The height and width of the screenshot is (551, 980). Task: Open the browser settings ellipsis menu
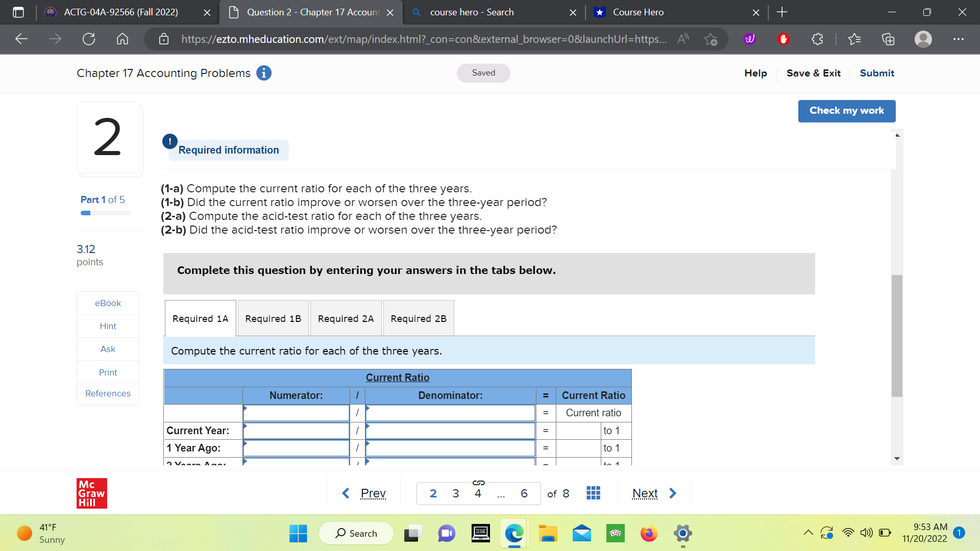[959, 39]
